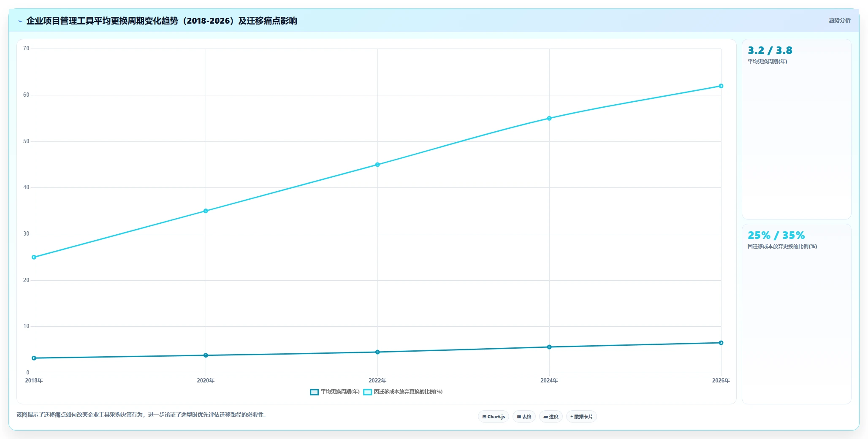Click the 10 y-axis label
Viewport: 868px width, 439px height.
pos(26,326)
